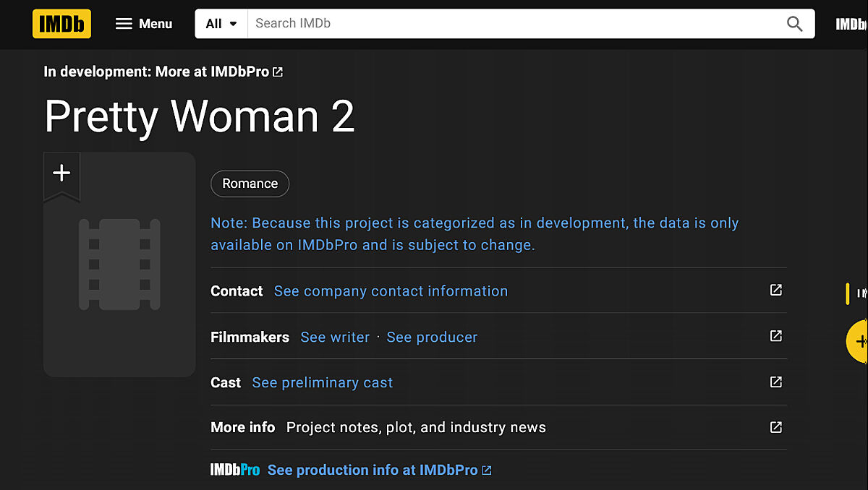The height and width of the screenshot is (490, 868).
Task: Open See preliminary cast link
Action: point(322,383)
